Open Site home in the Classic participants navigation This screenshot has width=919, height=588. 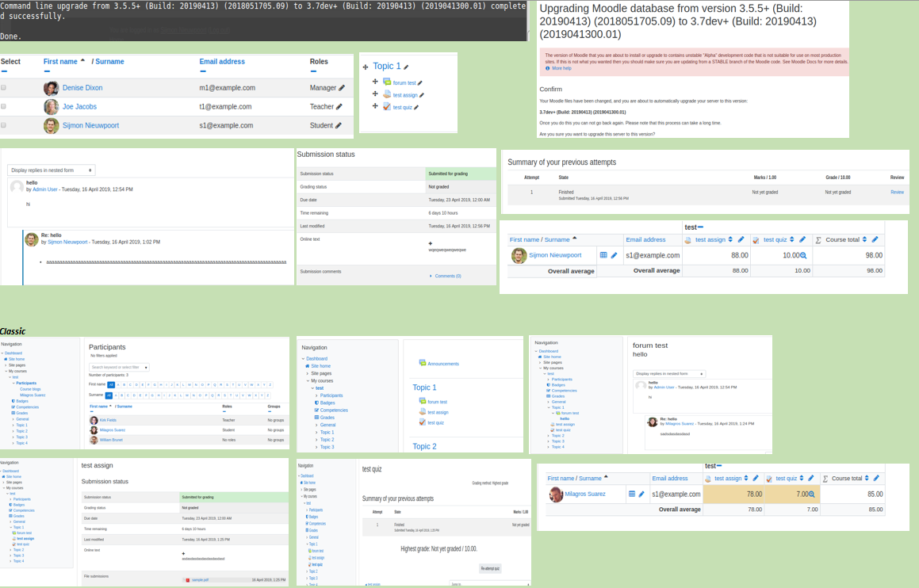pos(17,359)
